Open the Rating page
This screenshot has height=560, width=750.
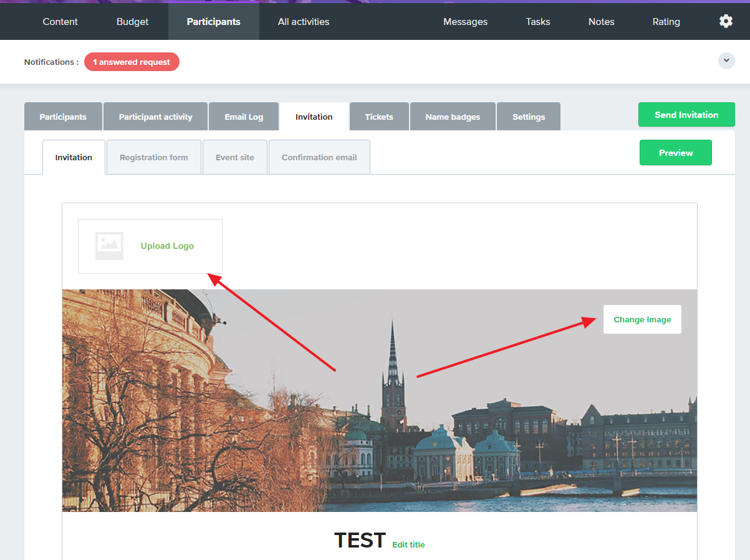click(x=666, y=22)
